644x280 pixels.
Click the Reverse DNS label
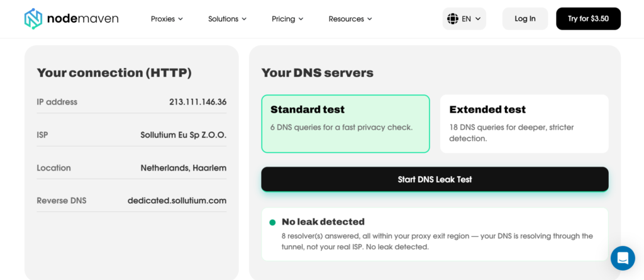tap(62, 201)
